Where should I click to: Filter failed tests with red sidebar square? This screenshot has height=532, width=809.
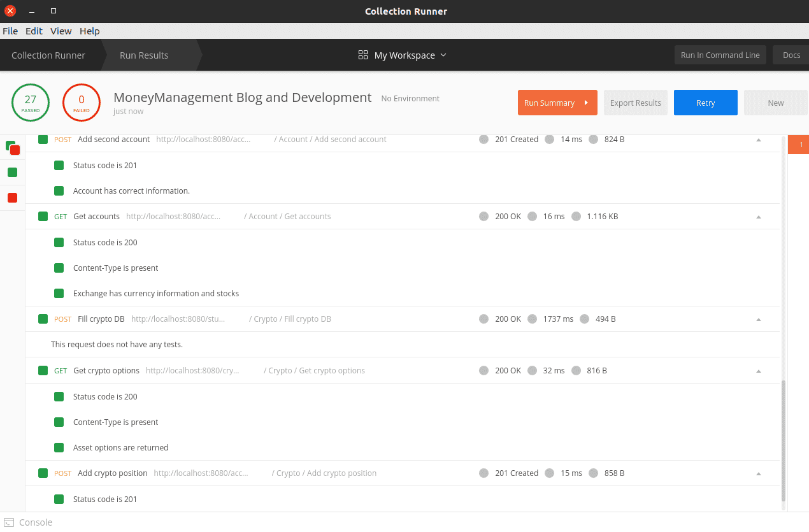[12, 198]
